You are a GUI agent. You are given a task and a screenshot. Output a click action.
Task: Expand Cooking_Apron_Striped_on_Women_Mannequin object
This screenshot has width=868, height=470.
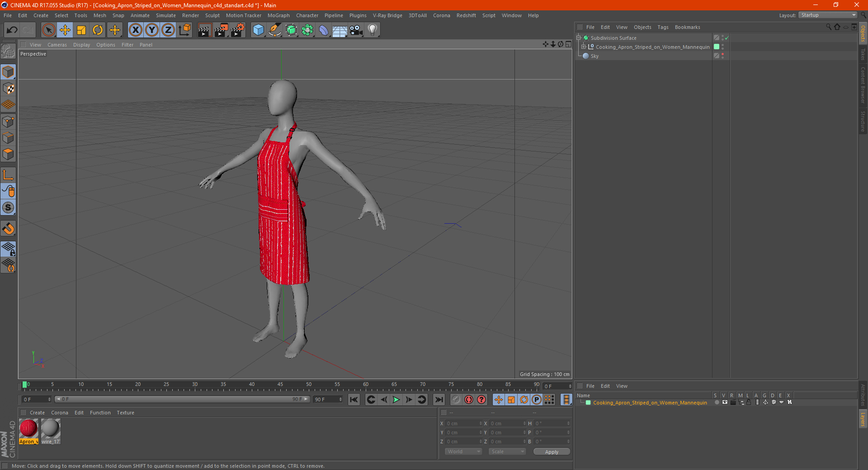tap(584, 47)
